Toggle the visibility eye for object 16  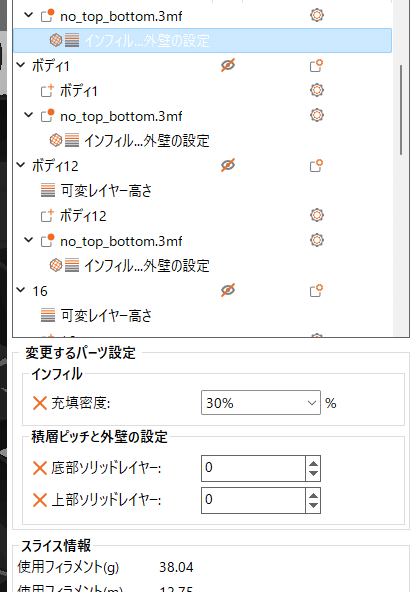(x=228, y=290)
